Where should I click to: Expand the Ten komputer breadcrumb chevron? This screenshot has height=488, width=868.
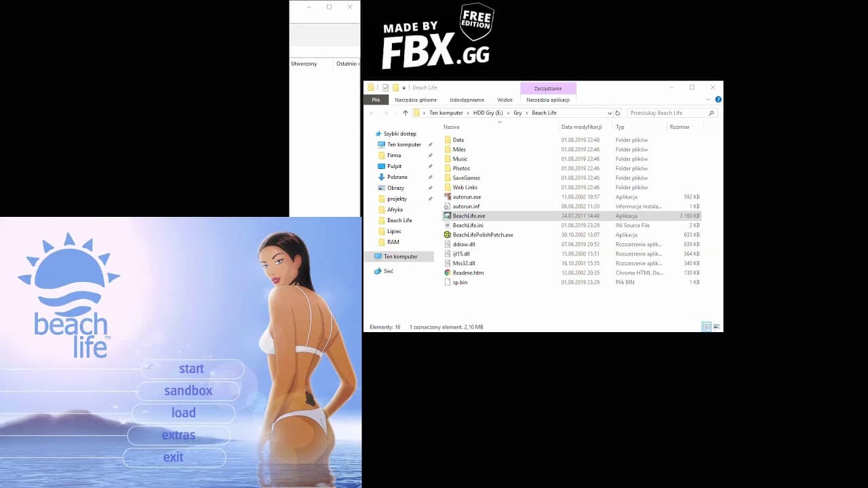468,113
